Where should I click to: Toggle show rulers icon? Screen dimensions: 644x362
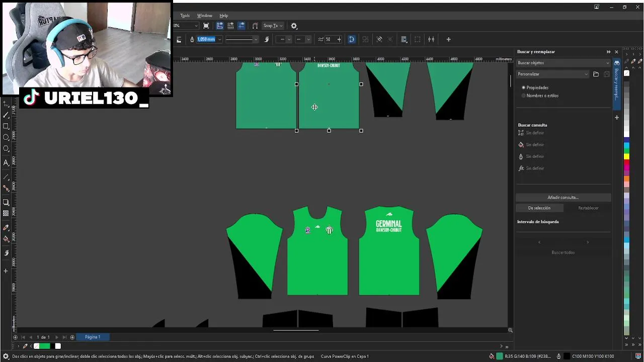tap(220, 26)
